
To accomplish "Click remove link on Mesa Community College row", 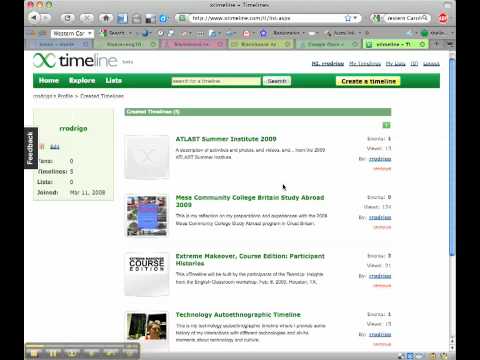I will pyautogui.click(x=382, y=227).
